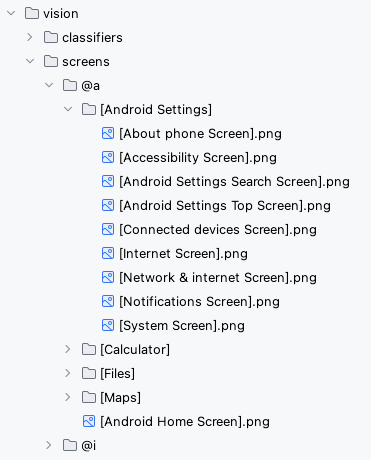Click the image icon of System Screen.png

[x=108, y=325]
